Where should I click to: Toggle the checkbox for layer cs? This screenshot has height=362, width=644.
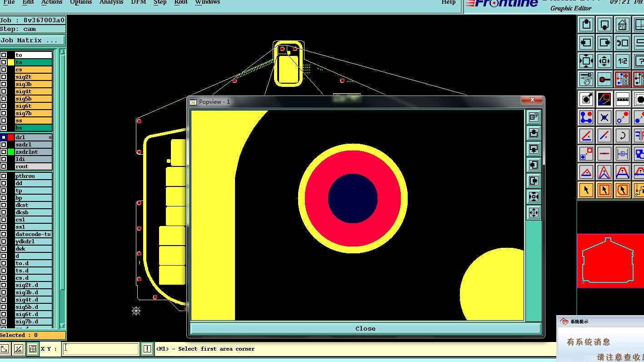4,70
